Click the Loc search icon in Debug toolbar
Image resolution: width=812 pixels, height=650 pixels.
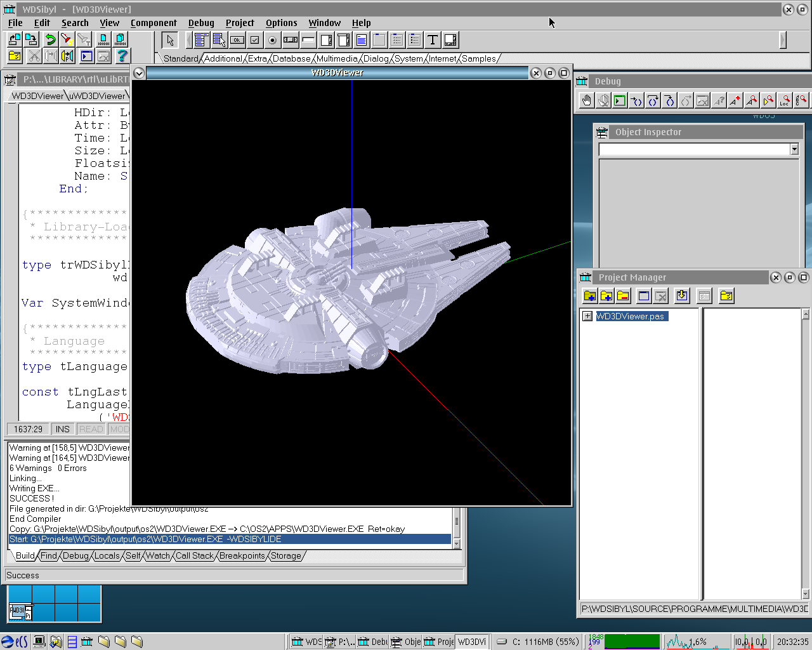[x=785, y=100]
